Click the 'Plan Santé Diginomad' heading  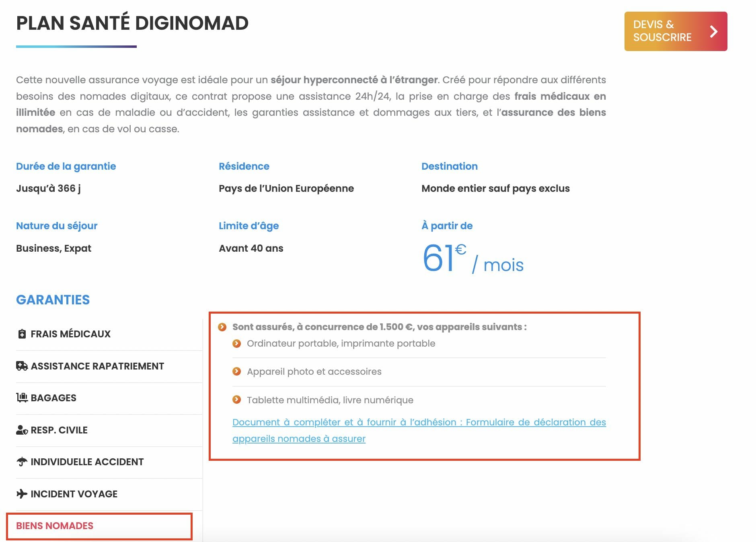coord(132,23)
